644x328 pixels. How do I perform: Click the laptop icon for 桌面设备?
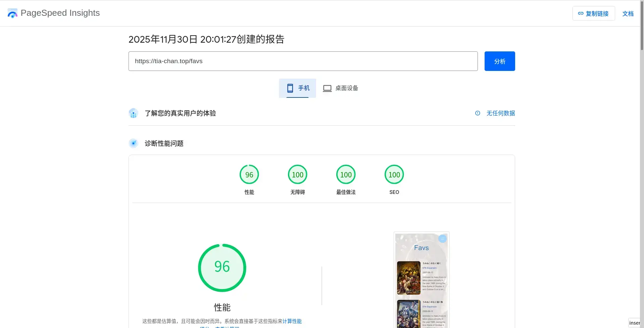click(327, 88)
